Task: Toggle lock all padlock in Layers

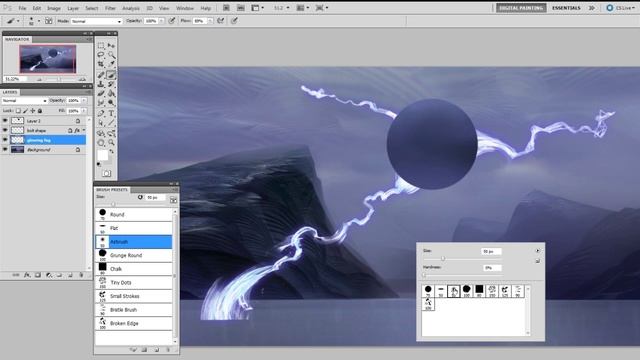Action: coord(40,111)
